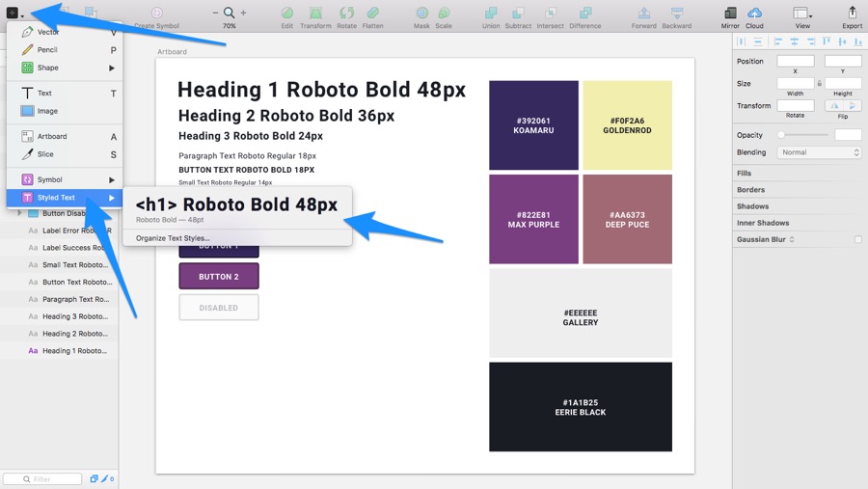
Task: Choose Pencil from the Insert menu
Action: point(65,50)
